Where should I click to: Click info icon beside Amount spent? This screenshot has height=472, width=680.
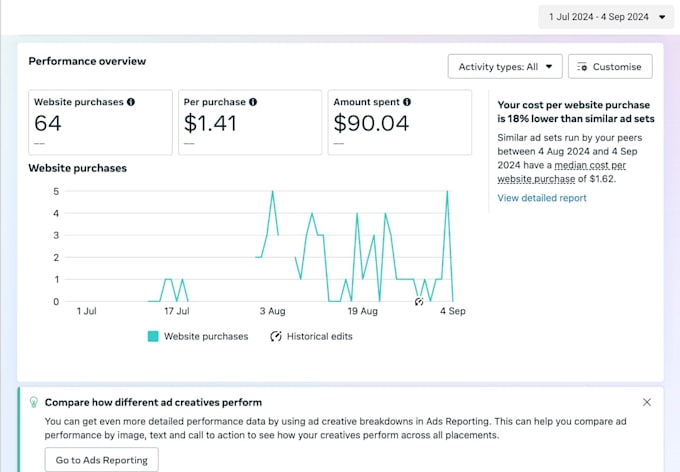407,102
